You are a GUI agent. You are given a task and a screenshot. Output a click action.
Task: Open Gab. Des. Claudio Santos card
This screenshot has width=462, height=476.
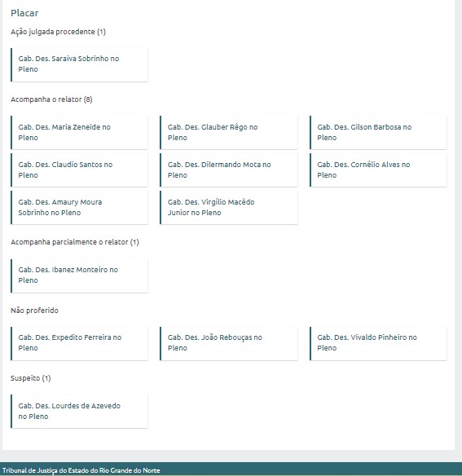point(79,170)
